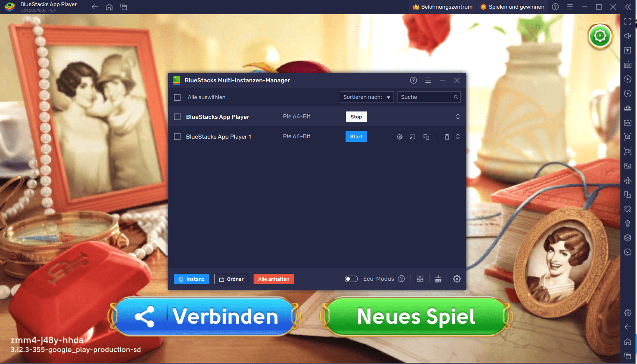637x364 pixels.
Task: Open sidebar settings gear icon
Action: (628, 312)
